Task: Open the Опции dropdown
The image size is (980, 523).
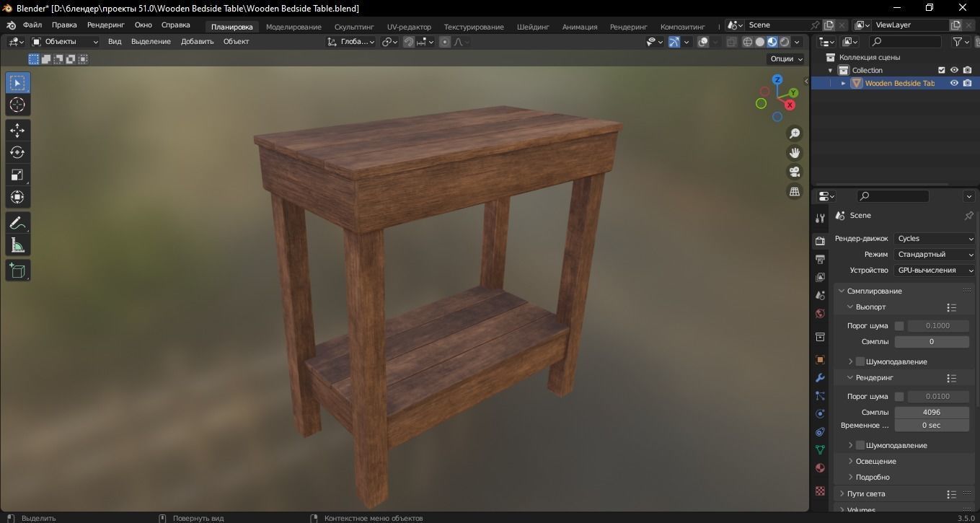Action: click(x=786, y=59)
